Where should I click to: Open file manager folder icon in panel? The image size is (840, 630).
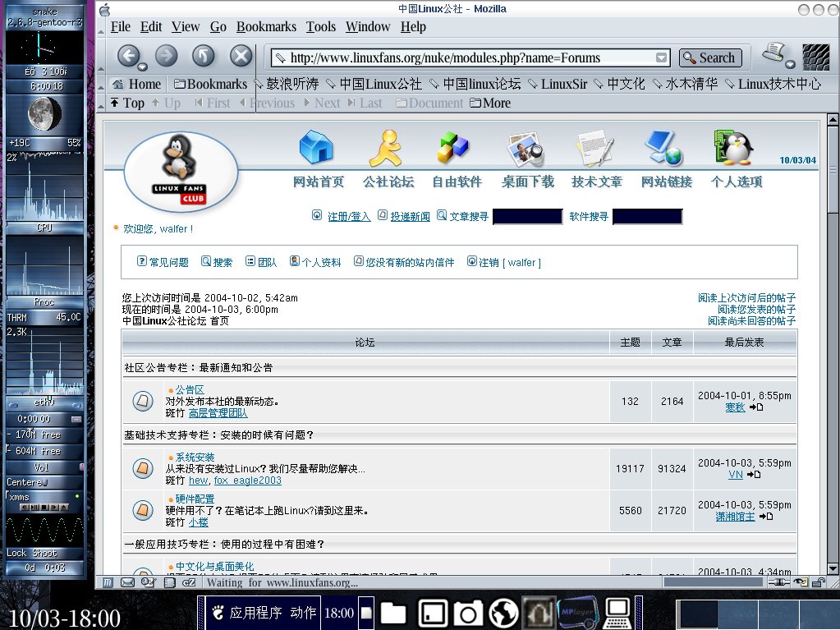[x=393, y=613]
